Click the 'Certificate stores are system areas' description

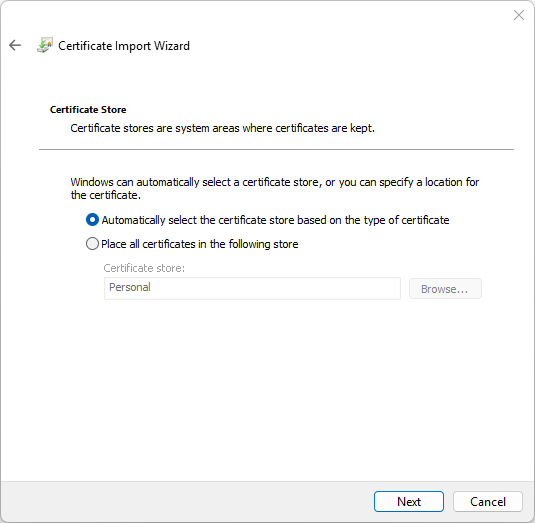point(222,128)
